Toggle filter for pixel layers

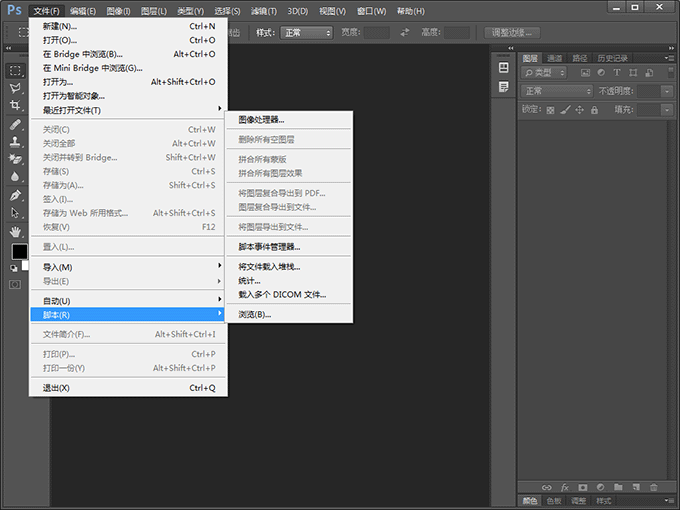585,73
